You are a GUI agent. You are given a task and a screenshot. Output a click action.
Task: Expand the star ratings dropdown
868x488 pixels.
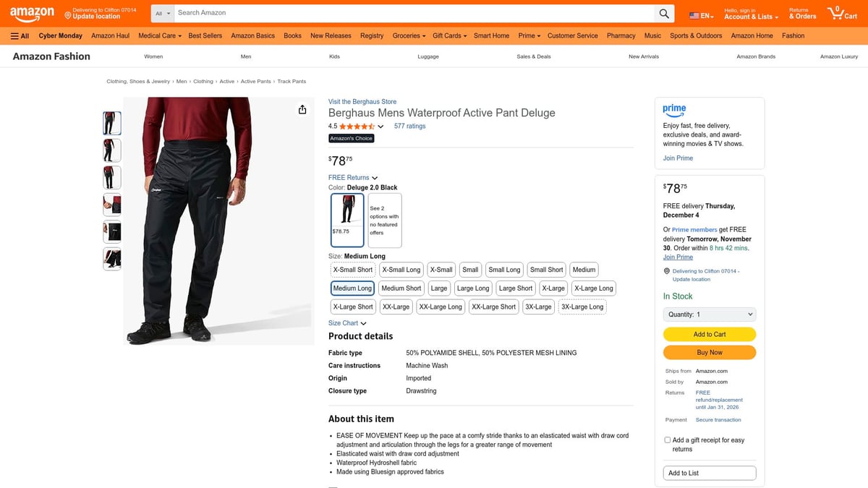tap(380, 125)
